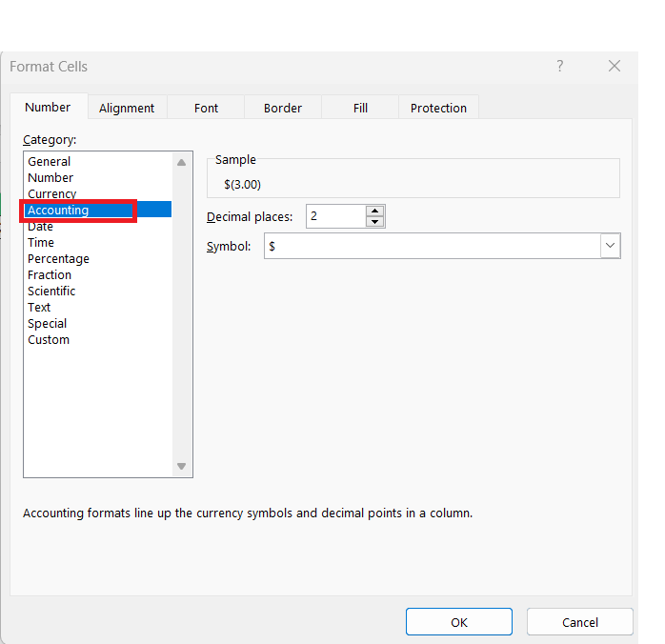Close the Format Cells dialog
This screenshot has width=665, height=644.
(x=615, y=66)
